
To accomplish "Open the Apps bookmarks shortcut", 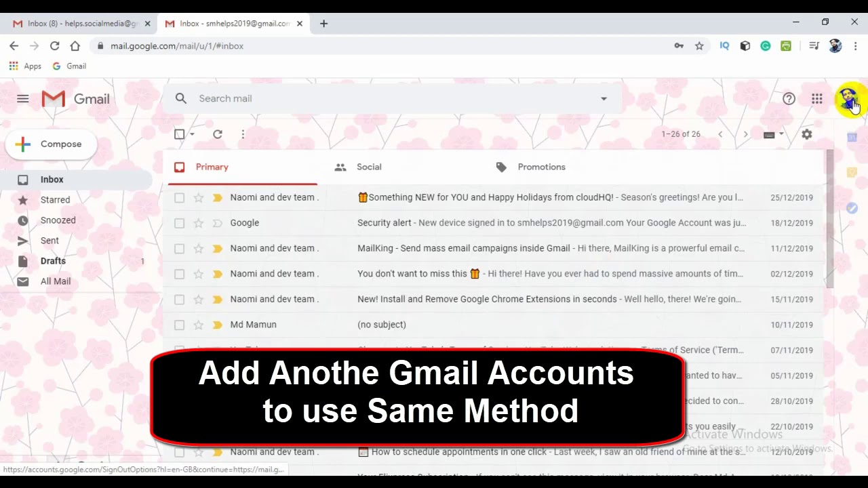I will (x=25, y=66).
